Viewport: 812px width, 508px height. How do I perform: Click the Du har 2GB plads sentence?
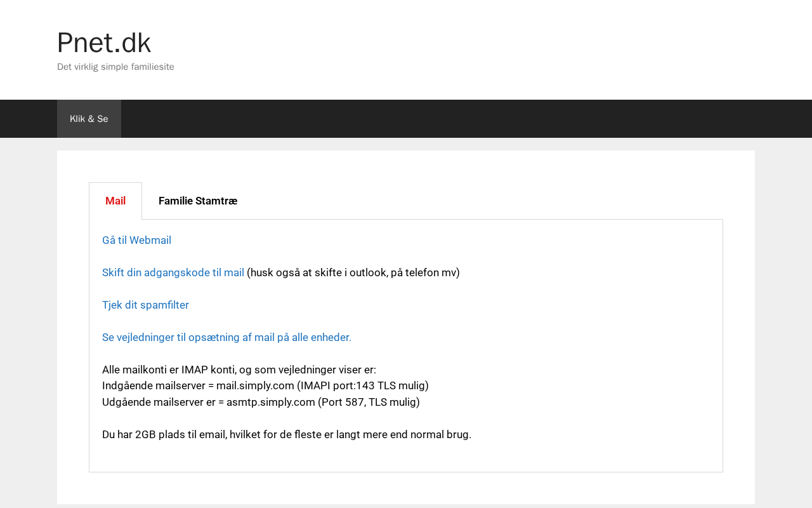[x=287, y=434]
